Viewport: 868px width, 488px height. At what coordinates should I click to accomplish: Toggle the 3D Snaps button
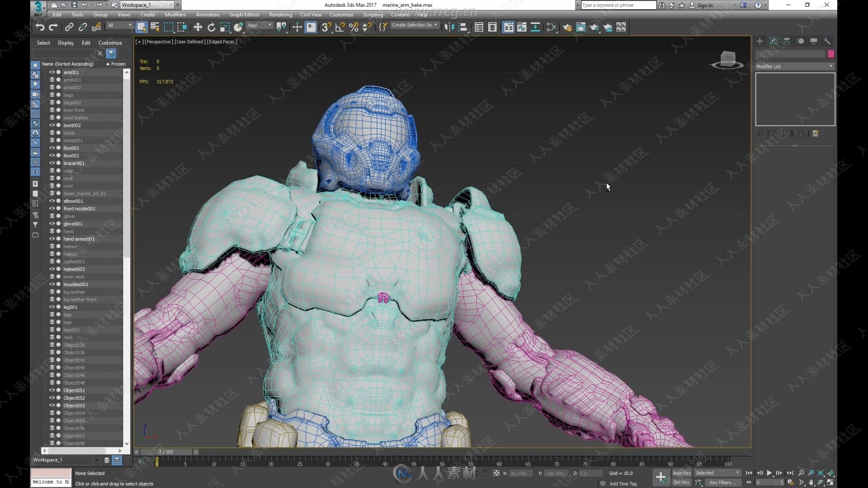pyautogui.click(x=326, y=27)
